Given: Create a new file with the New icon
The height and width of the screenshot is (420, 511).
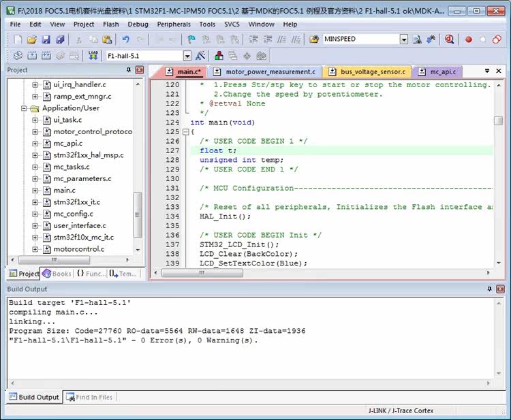Looking at the screenshot, I should 18,39.
